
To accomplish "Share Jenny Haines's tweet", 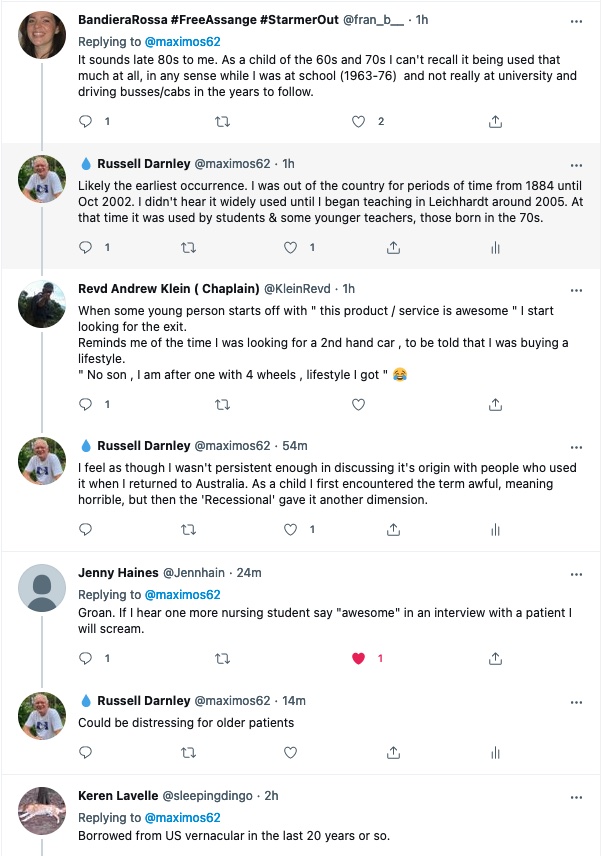I will tap(495, 658).
